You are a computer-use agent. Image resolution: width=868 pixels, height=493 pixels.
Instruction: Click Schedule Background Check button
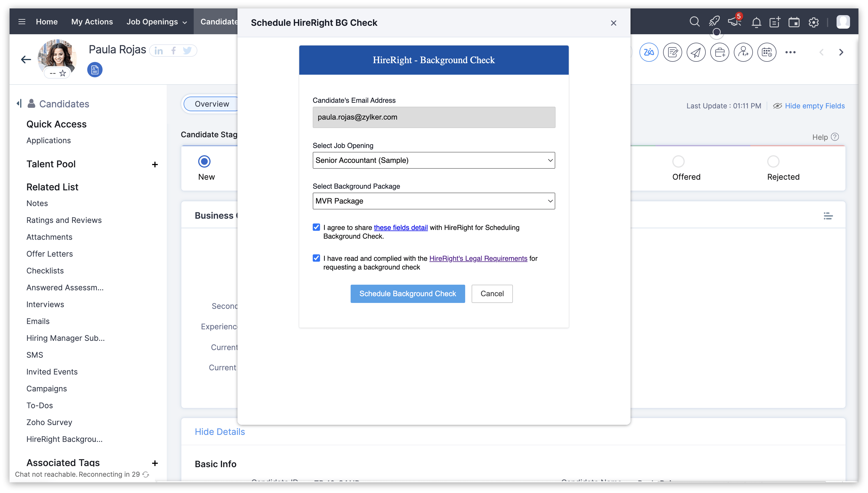tap(408, 294)
